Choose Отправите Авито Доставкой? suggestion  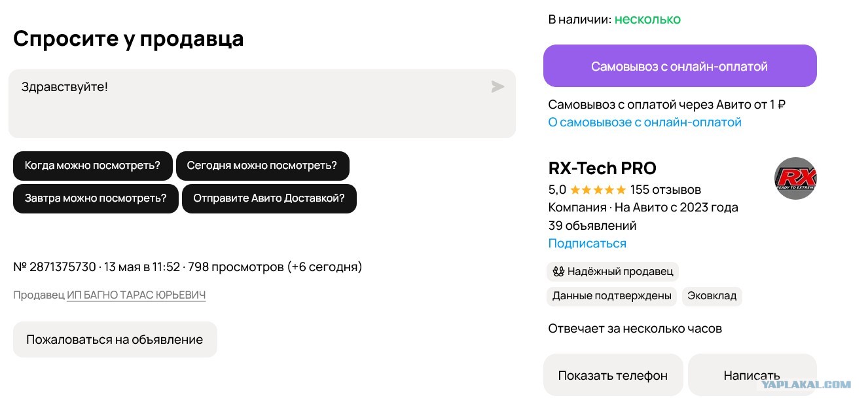(x=269, y=198)
